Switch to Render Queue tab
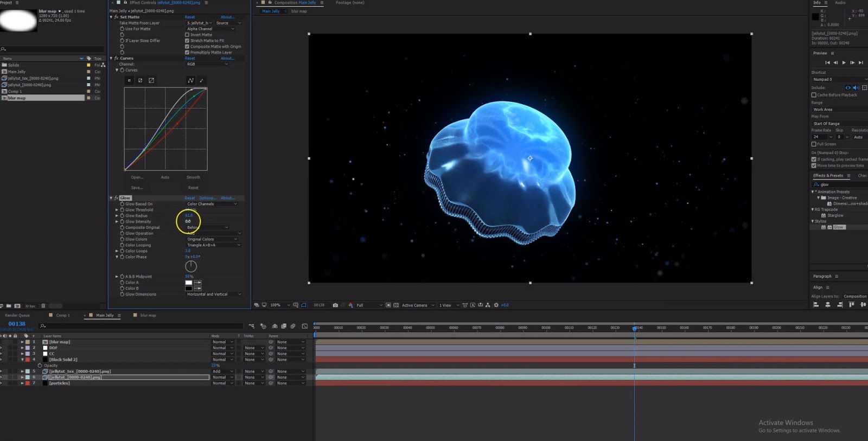Viewport: 868px width, 441px height. point(17,315)
